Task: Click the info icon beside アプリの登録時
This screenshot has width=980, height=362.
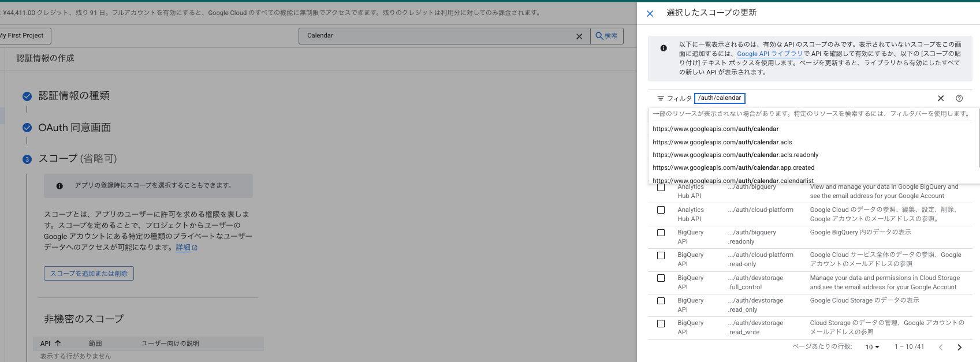Action: (x=59, y=186)
